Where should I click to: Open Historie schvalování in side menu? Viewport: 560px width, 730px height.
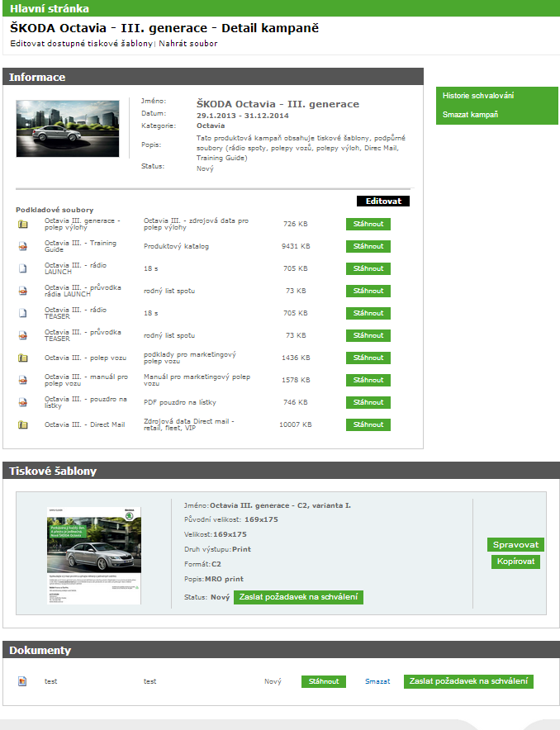[x=478, y=96]
